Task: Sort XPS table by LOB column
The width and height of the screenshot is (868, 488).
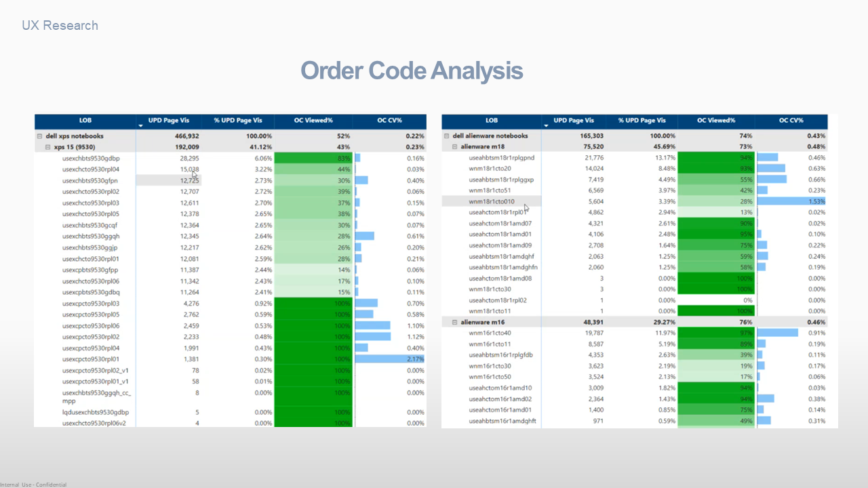Action: (85, 121)
